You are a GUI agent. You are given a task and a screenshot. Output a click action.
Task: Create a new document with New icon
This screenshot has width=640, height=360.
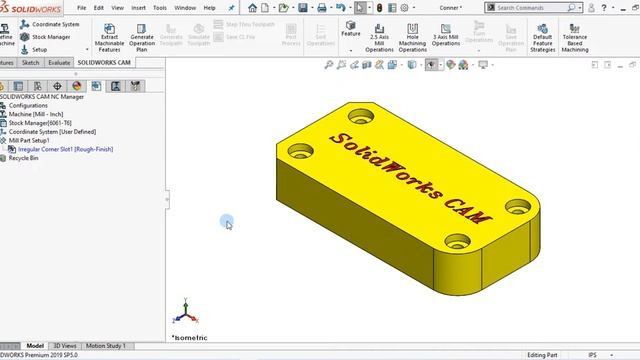pos(265,8)
